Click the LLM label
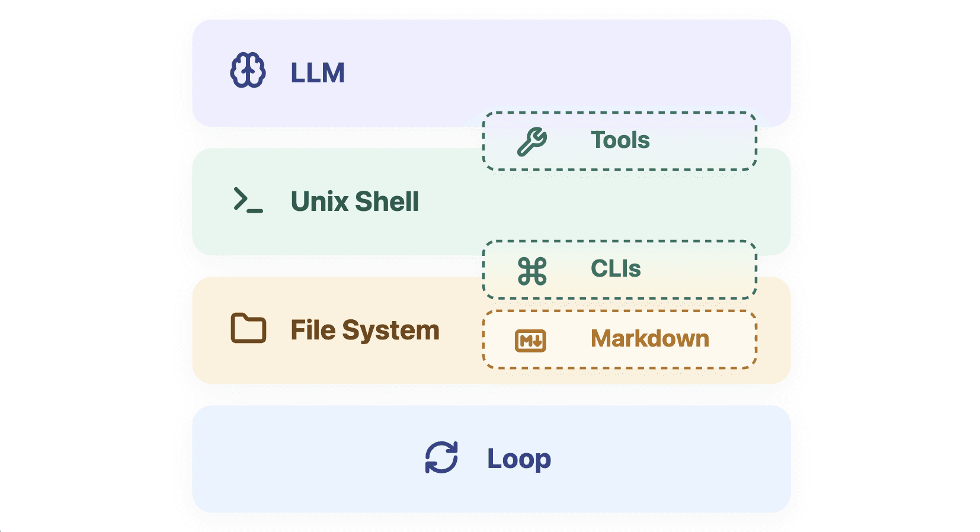 coord(318,73)
